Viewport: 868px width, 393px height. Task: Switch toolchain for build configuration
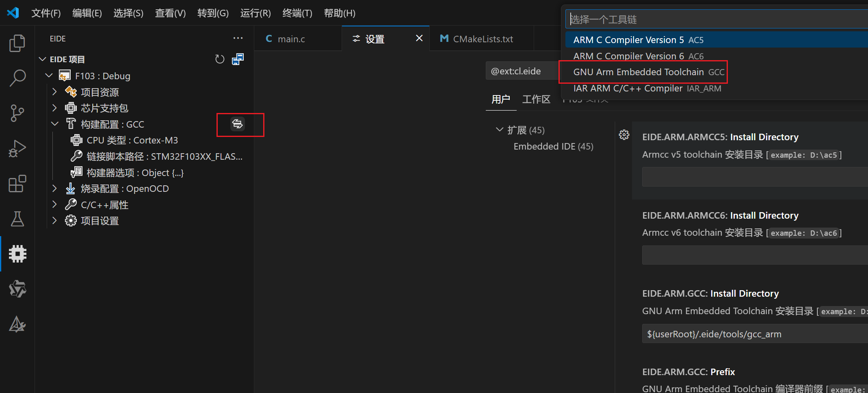(x=238, y=124)
